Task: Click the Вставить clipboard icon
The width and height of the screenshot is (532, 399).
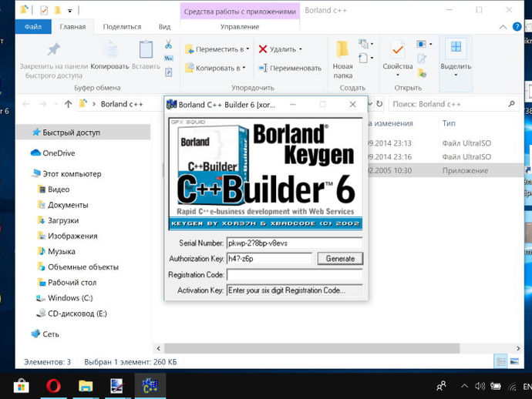Action: pyautogui.click(x=146, y=49)
